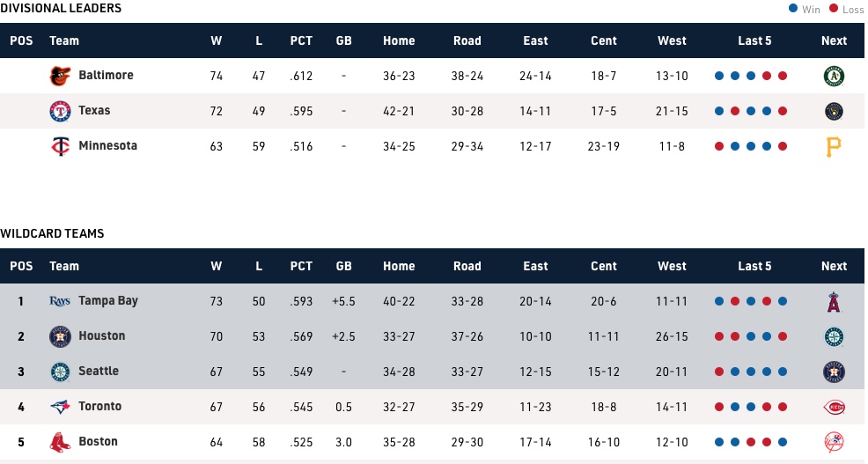Select Reds logo in Toronto's Next column

tap(833, 407)
